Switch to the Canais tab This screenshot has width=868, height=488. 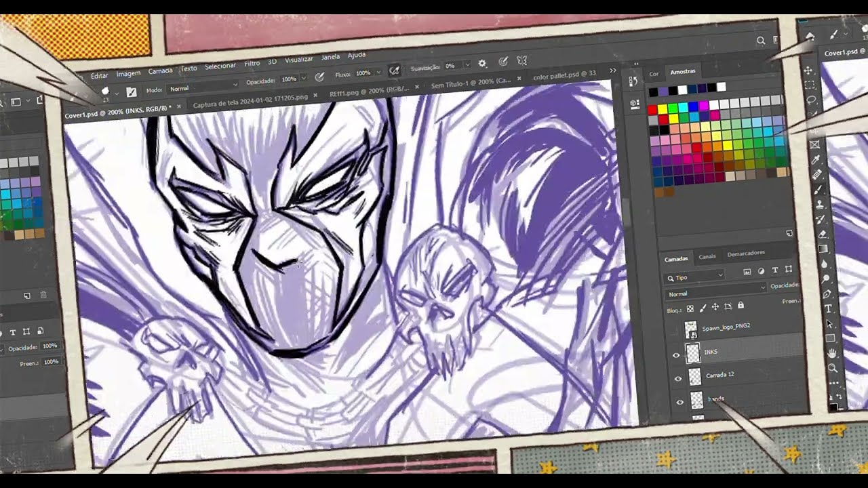point(707,256)
